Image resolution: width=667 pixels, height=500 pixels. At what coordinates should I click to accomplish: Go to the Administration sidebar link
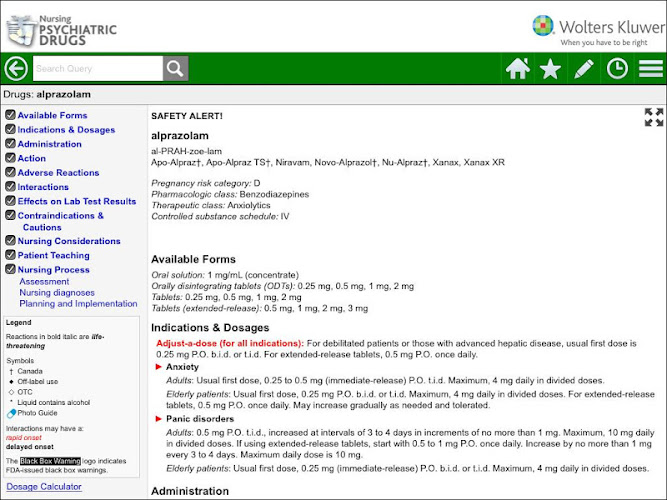point(49,144)
